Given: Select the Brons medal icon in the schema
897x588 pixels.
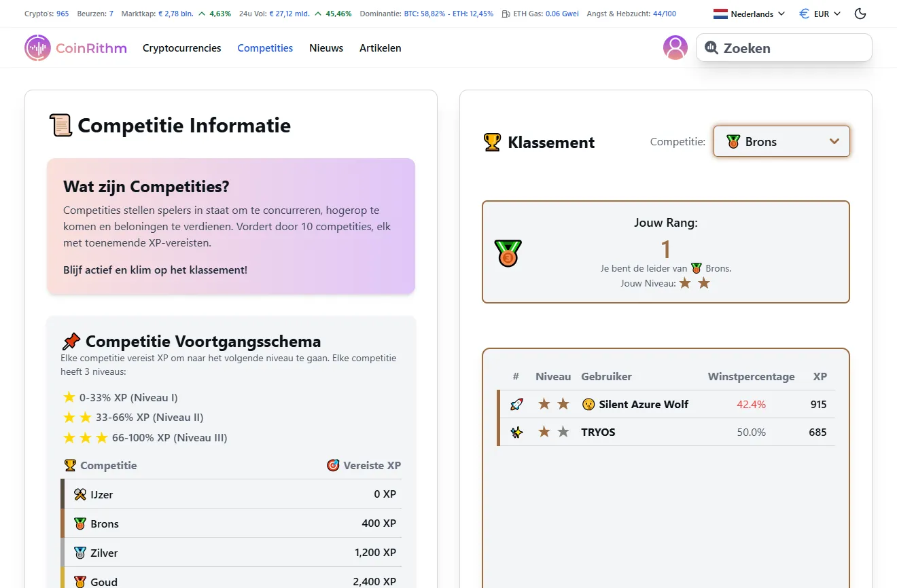Looking at the screenshot, I should pyautogui.click(x=80, y=523).
